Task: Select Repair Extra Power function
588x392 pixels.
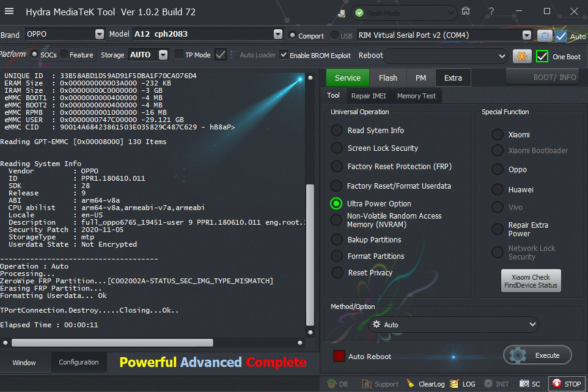Action: (x=498, y=230)
